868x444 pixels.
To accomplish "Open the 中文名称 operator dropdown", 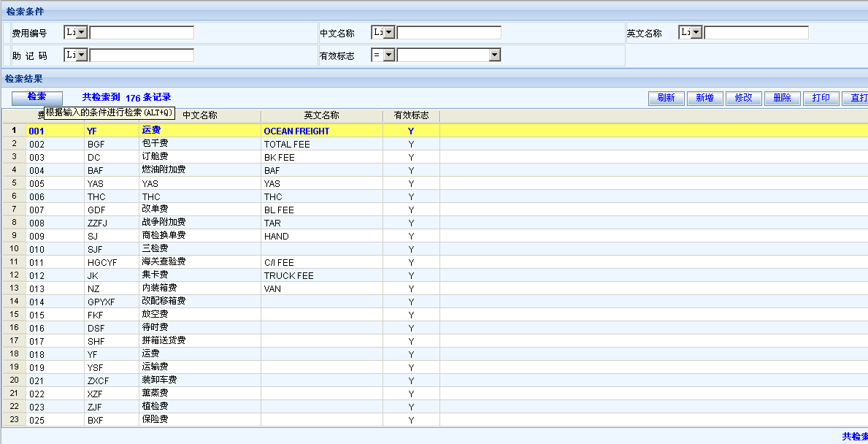I will pyautogui.click(x=388, y=32).
